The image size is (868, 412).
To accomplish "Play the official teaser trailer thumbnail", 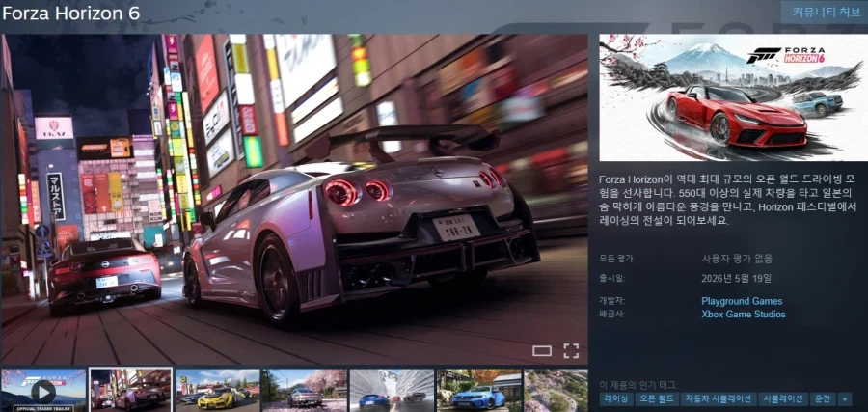I will point(43,390).
